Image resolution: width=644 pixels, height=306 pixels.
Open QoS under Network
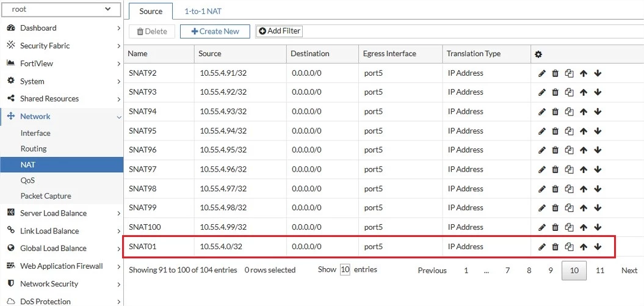point(27,180)
